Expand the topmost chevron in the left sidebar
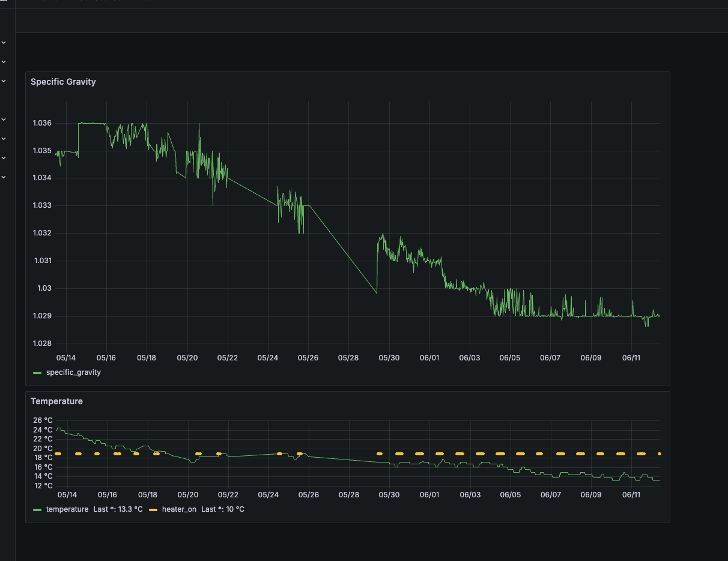This screenshot has width=728, height=561. pyautogui.click(x=4, y=43)
